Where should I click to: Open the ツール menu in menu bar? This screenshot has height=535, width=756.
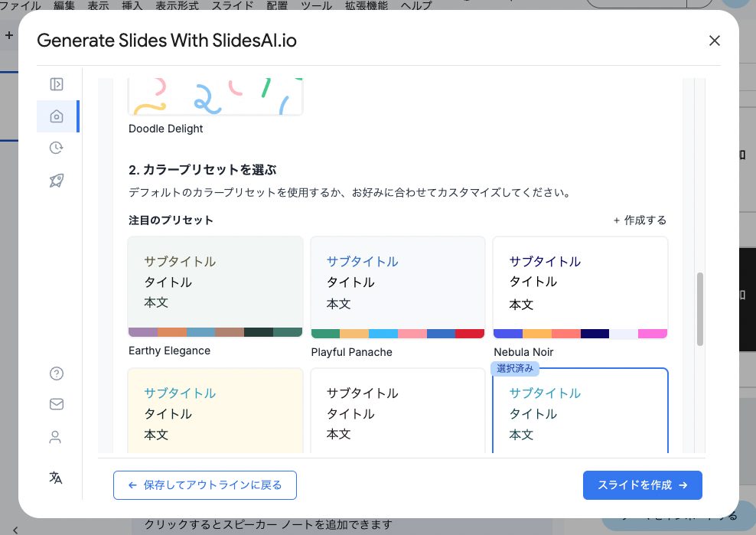316,5
